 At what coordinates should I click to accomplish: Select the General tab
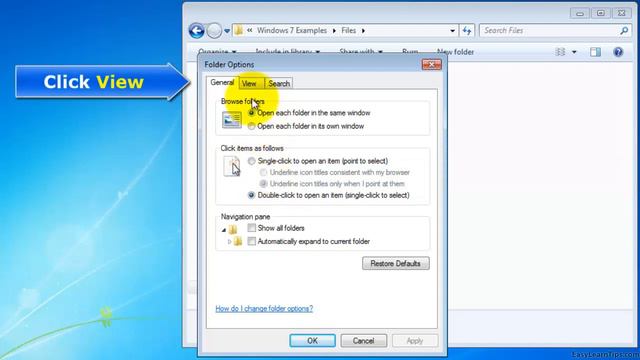(222, 82)
